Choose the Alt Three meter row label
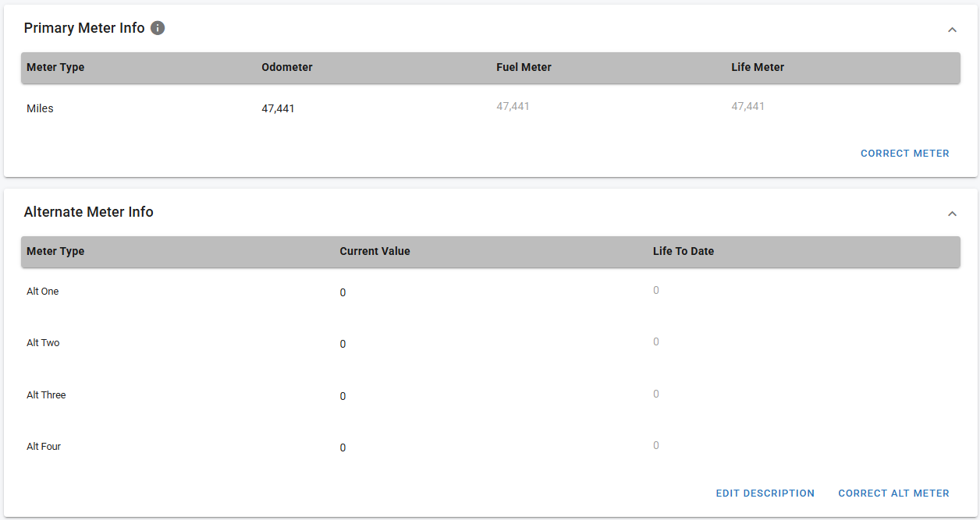This screenshot has width=980, height=520. (46, 394)
